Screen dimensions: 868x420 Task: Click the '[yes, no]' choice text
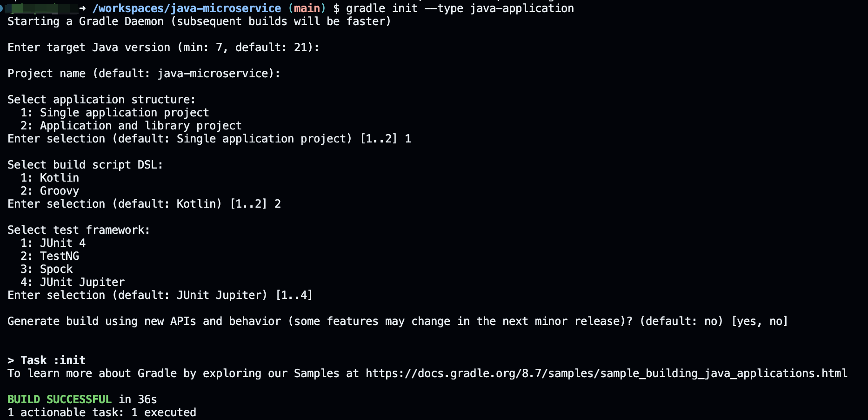pos(760,321)
